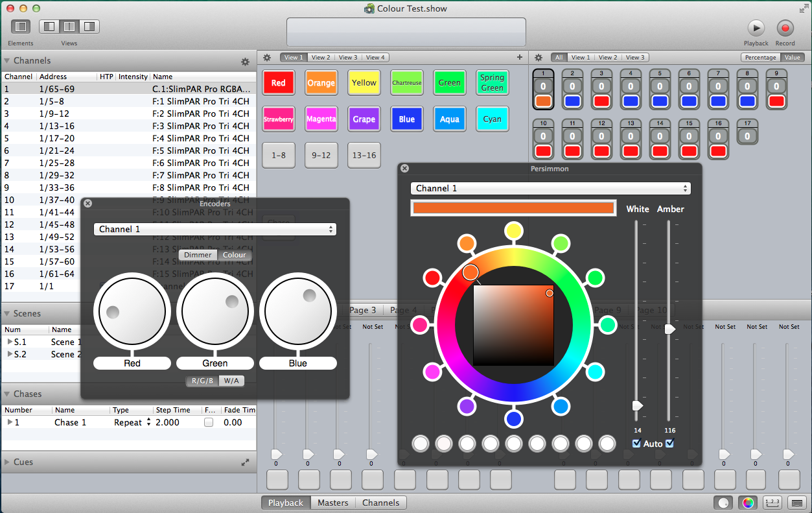The width and height of the screenshot is (812, 513).
Task: Switch to the Masters tab
Action: [x=332, y=503]
